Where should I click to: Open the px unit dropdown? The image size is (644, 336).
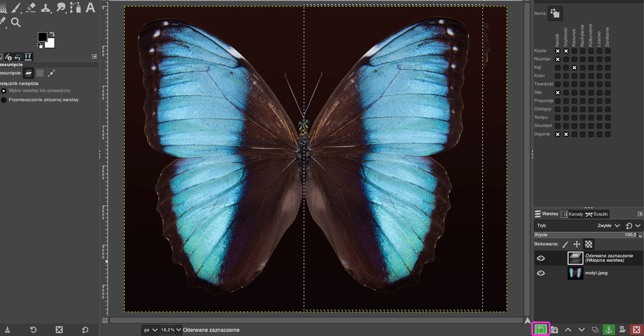[150, 330]
